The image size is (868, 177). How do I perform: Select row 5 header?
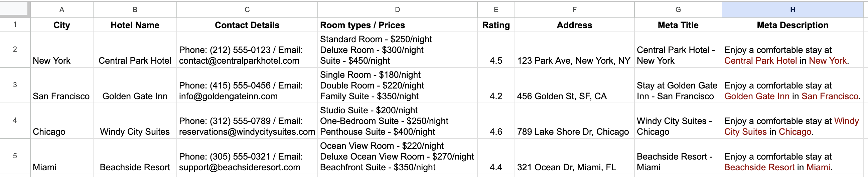point(15,156)
